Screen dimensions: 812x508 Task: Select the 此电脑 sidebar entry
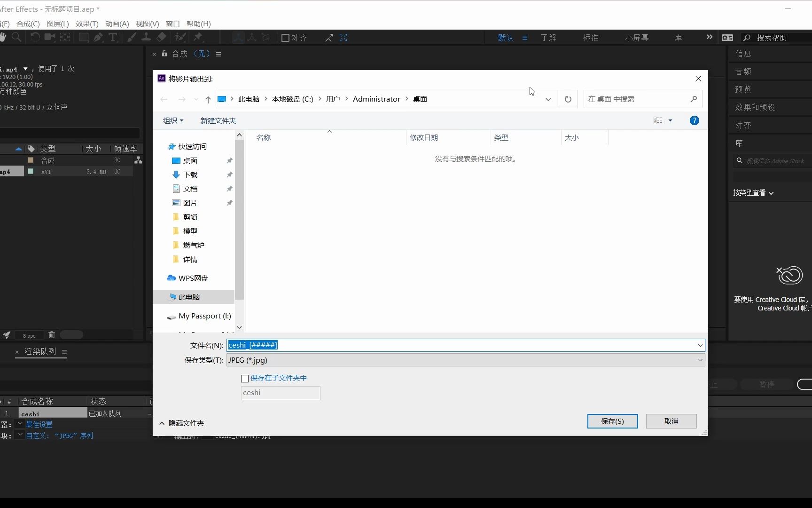(189, 297)
